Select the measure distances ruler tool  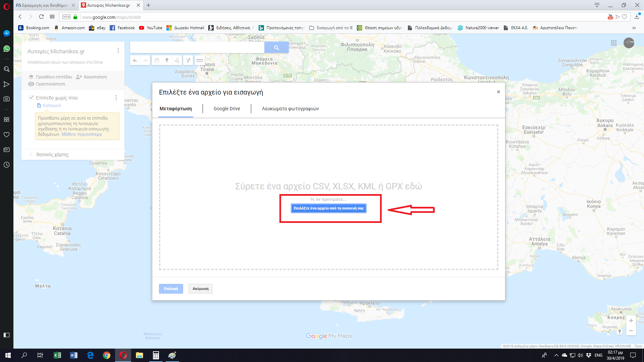200,60
